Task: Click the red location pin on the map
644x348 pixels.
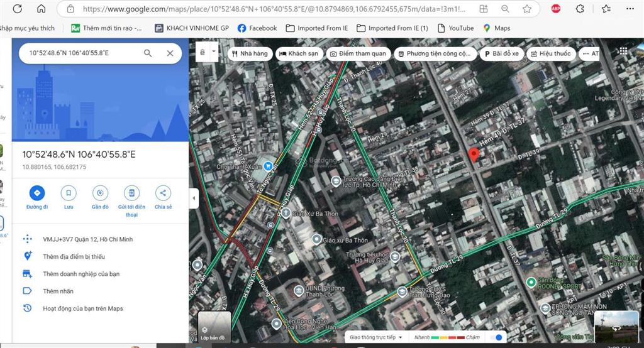Action: tap(474, 155)
